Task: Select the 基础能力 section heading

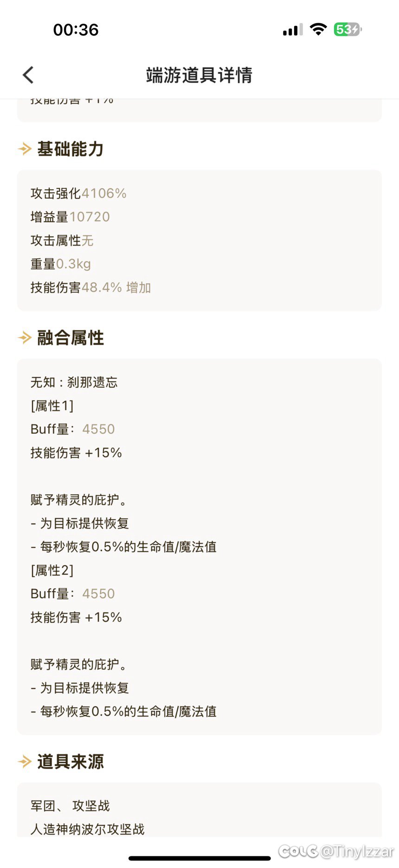Action: coord(71,149)
